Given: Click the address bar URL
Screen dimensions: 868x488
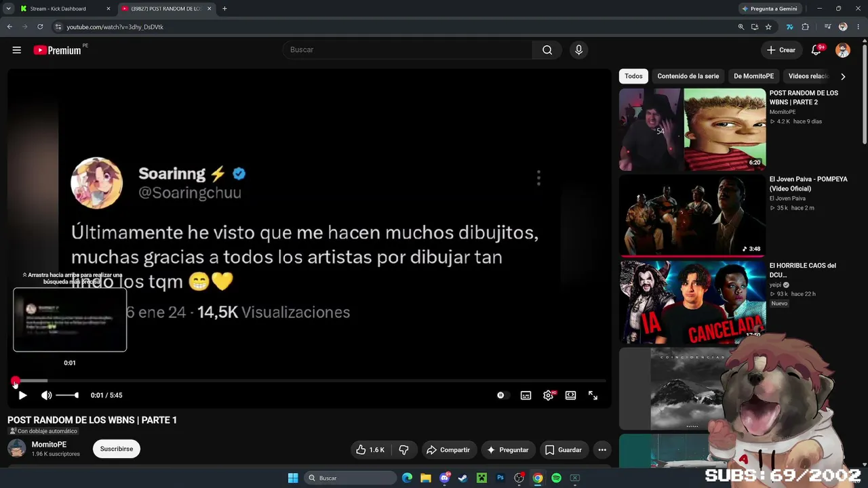Looking at the screenshot, I should [x=115, y=27].
